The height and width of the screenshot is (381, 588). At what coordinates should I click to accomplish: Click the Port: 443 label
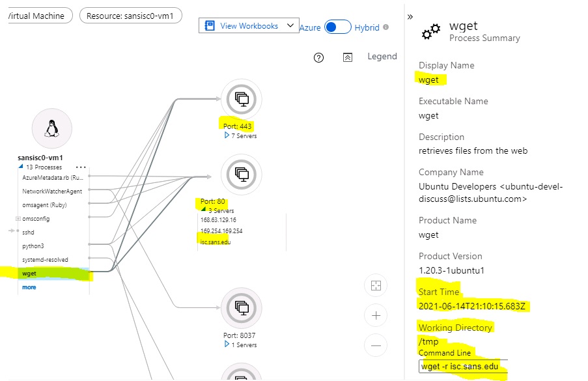tap(238, 126)
